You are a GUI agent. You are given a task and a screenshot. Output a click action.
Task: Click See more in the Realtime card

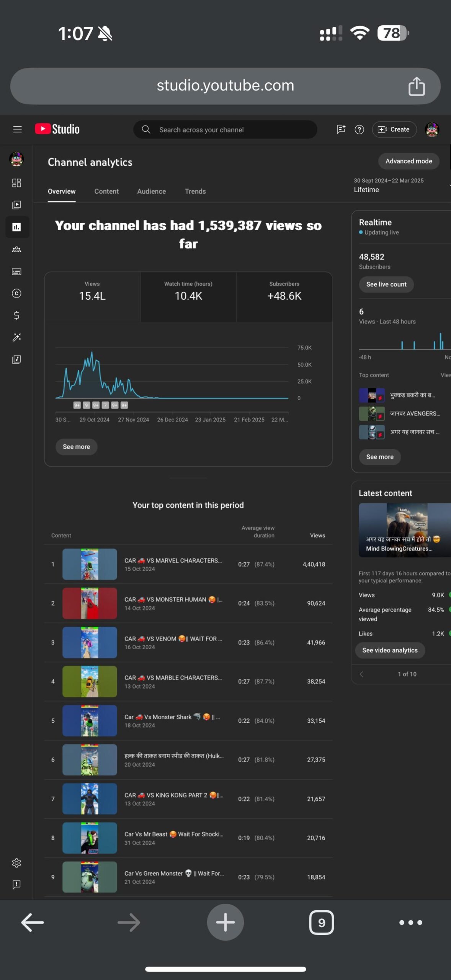380,457
